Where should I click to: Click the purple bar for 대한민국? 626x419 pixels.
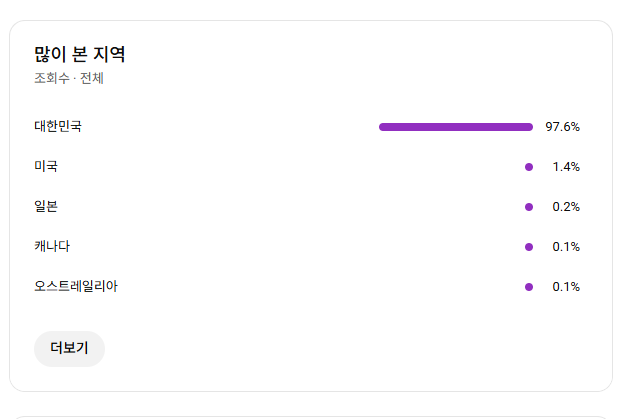(455, 127)
